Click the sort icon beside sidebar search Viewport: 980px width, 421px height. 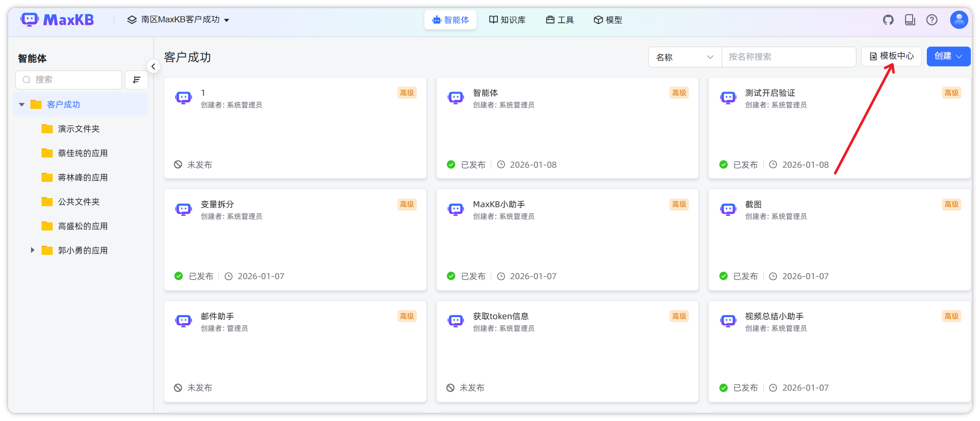point(136,80)
